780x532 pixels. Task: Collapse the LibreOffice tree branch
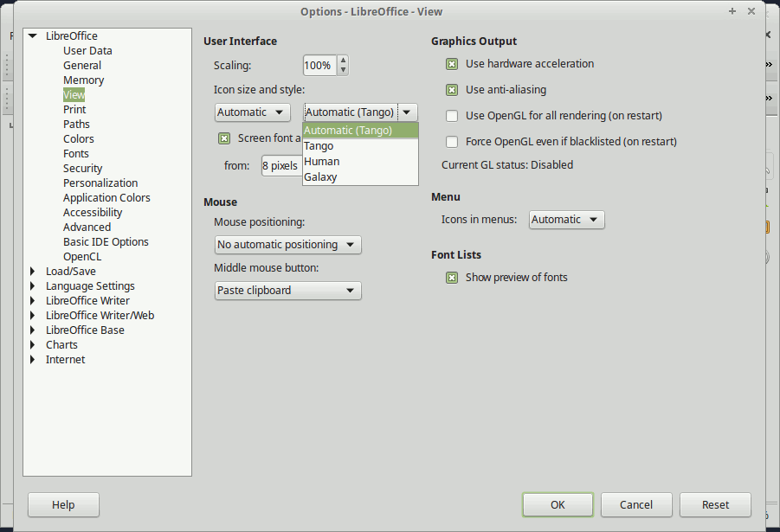click(32, 35)
